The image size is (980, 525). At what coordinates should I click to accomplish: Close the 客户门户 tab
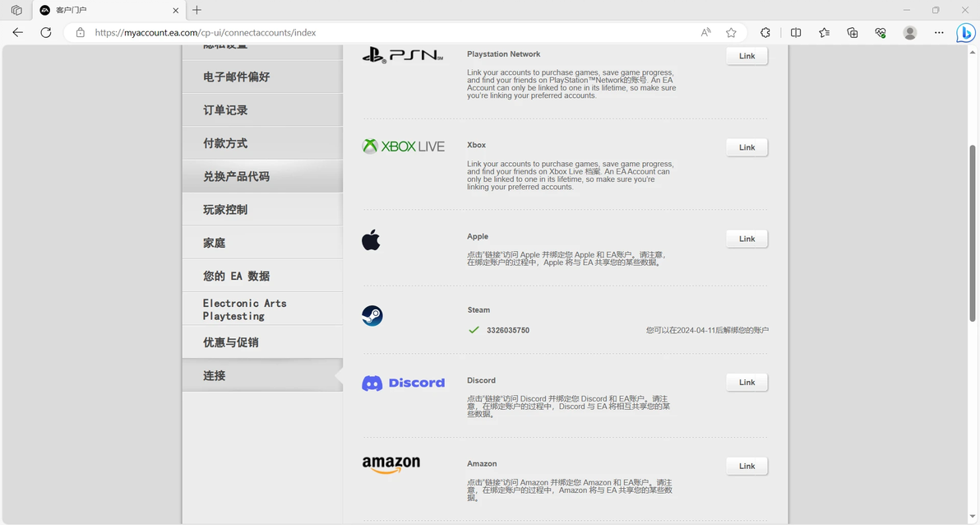[176, 10]
